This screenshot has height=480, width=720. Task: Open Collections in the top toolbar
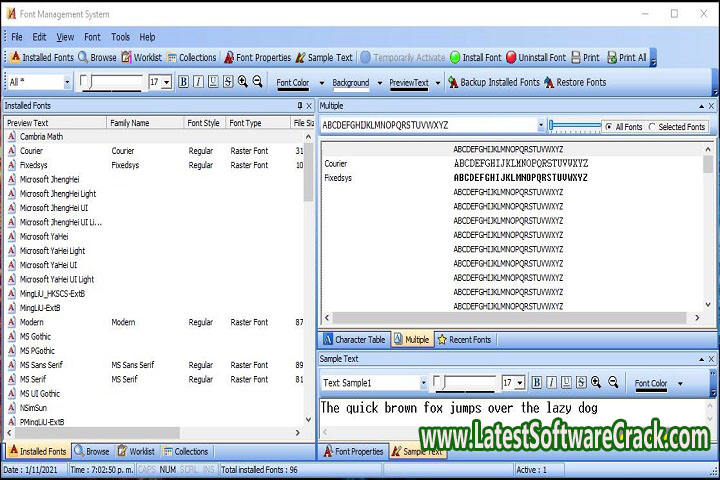[191, 57]
